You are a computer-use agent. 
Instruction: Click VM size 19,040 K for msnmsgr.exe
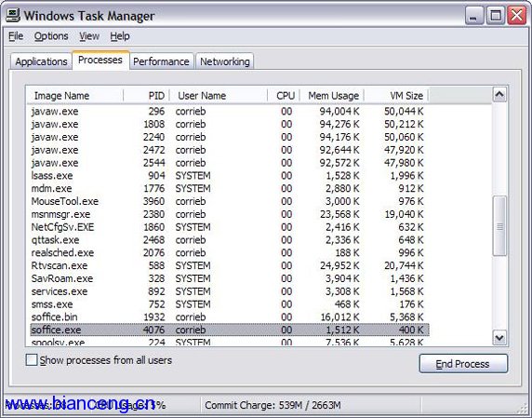click(404, 214)
